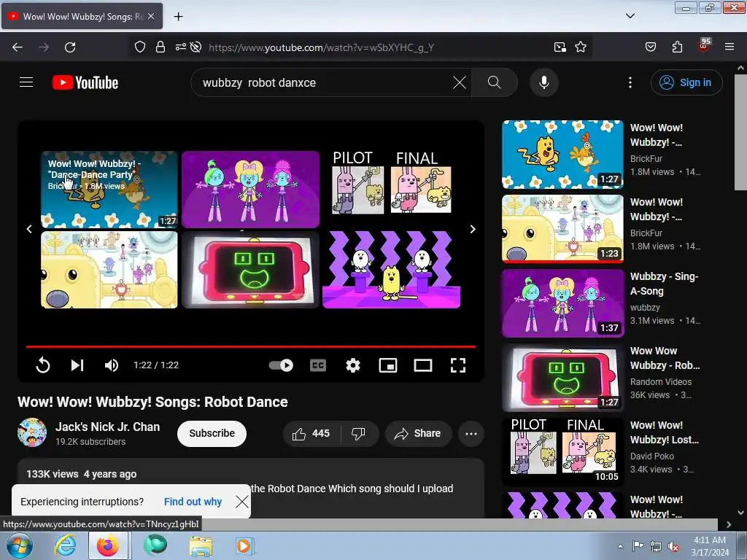The height and width of the screenshot is (560, 747).
Task: Skip to the next video
Action: coord(77,365)
